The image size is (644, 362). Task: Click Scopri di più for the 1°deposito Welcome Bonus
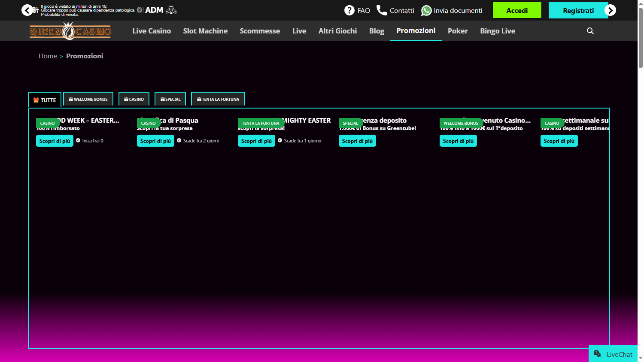pos(458,141)
